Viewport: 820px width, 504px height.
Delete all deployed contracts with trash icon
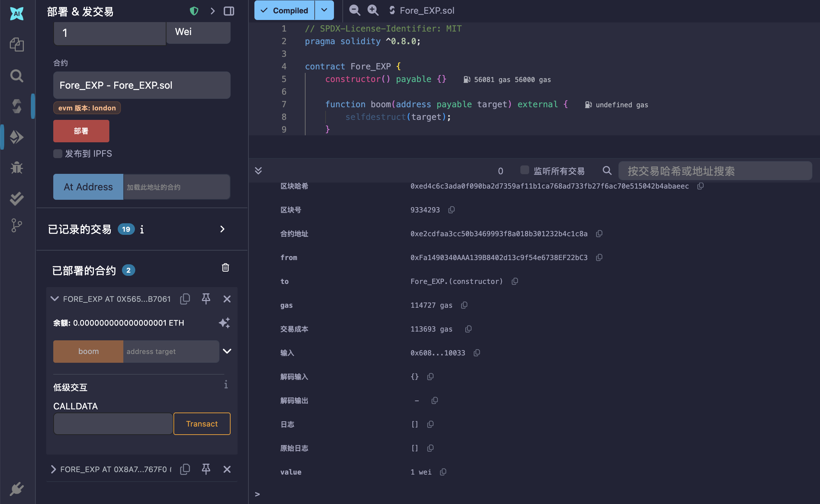coord(225,268)
